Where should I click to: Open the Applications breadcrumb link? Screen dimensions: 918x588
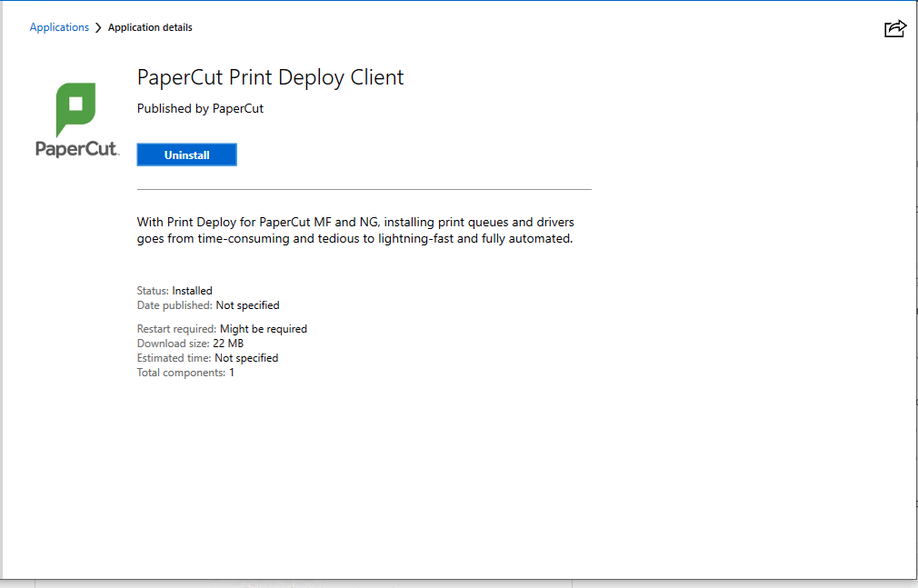pyautogui.click(x=58, y=27)
